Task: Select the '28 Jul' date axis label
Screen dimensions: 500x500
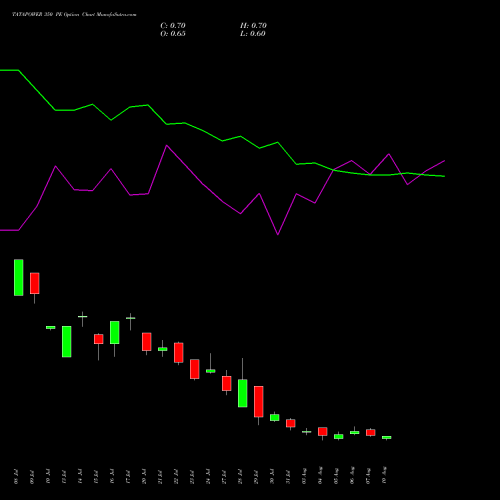Action: pos(240,476)
